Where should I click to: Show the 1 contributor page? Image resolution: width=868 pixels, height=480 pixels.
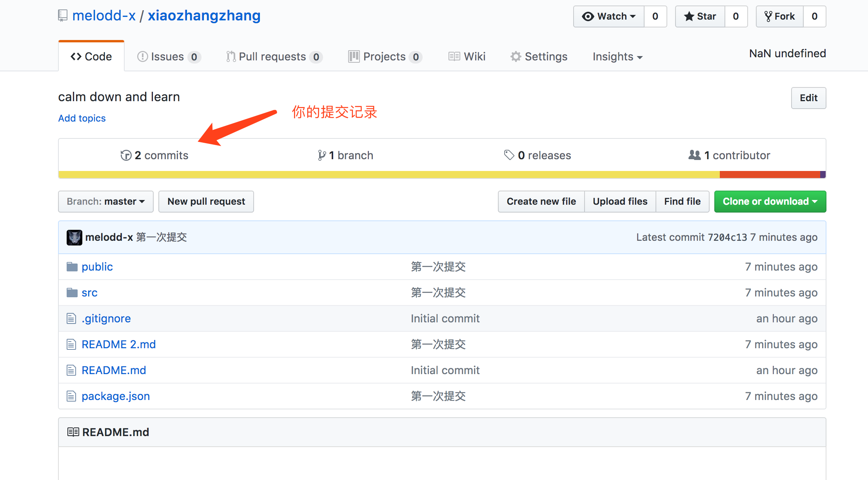coord(730,155)
